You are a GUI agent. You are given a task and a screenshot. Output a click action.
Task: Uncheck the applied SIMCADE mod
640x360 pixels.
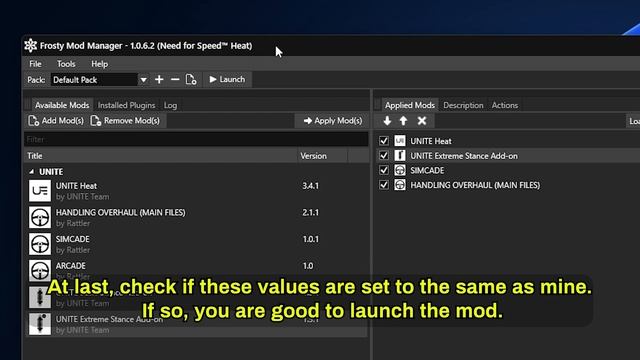(384, 170)
